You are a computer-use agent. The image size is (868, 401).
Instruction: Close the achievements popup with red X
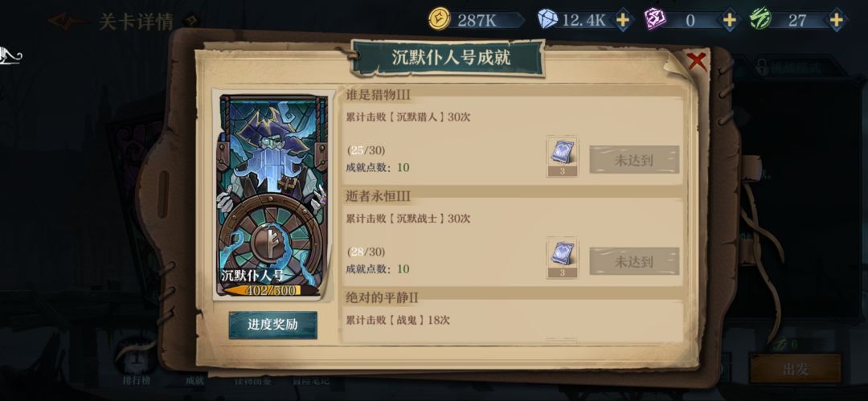tap(696, 61)
